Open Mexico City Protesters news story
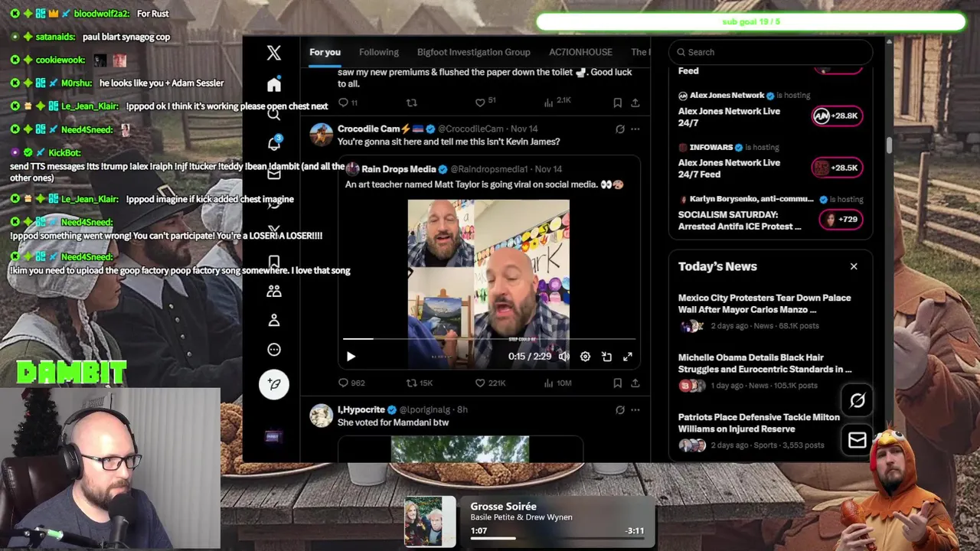This screenshot has height=551, width=980. click(770, 311)
